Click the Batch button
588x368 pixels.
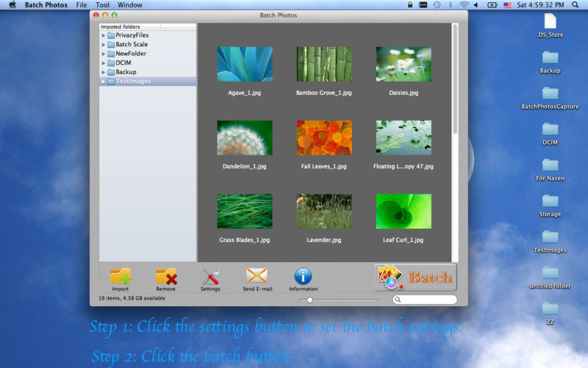(x=415, y=277)
